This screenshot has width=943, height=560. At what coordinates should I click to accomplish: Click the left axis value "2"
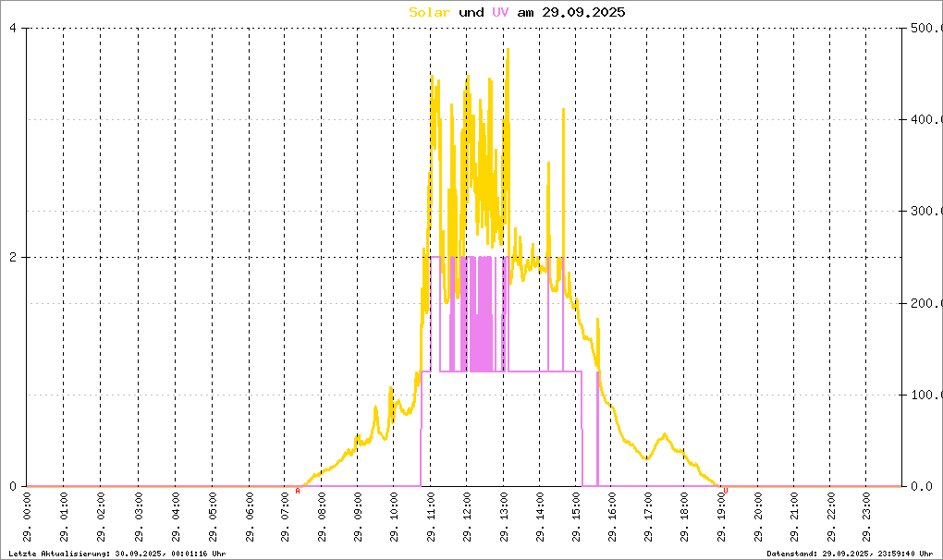pos(13,257)
